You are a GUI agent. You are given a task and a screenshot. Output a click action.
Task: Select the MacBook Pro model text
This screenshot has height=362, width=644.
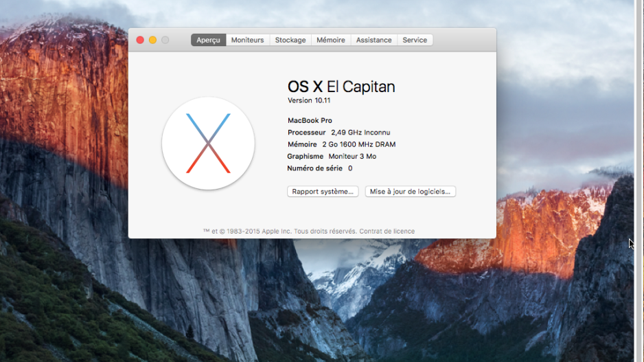pyautogui.click(x=310, y=120)
